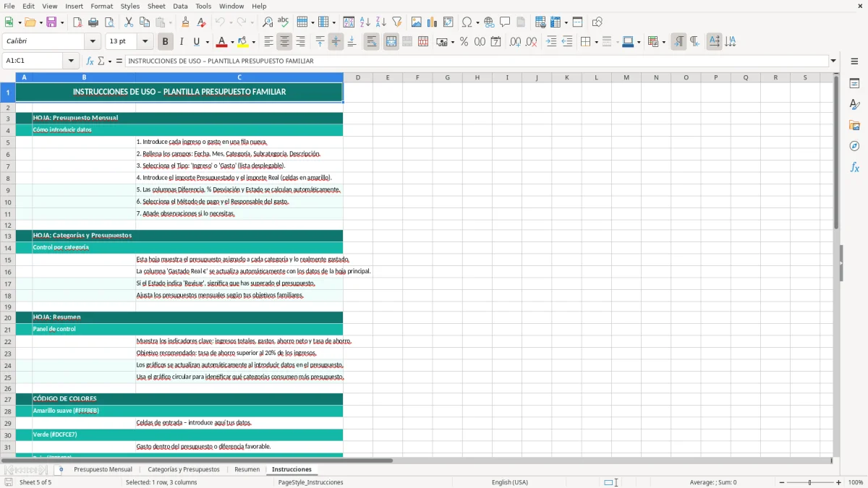This screenshot has height=488, width=868.
Task: Toggle print preview
Action: click(109, 22)
